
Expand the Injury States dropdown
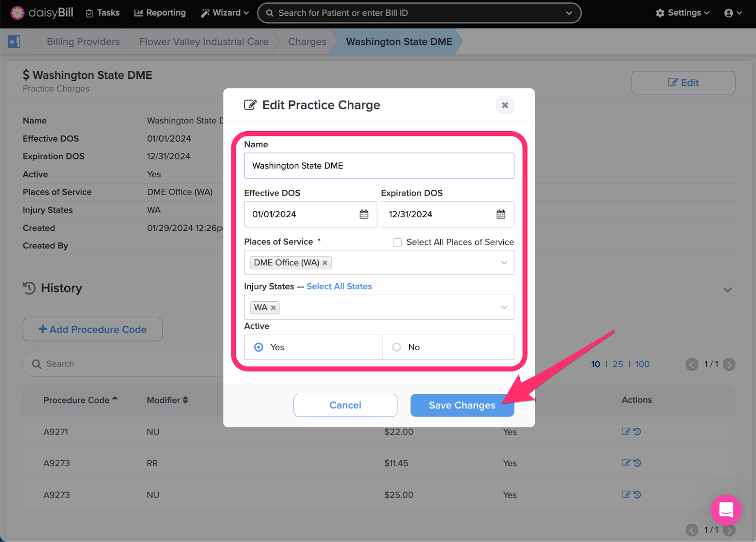pyautogui.click(x=504, y=307)
